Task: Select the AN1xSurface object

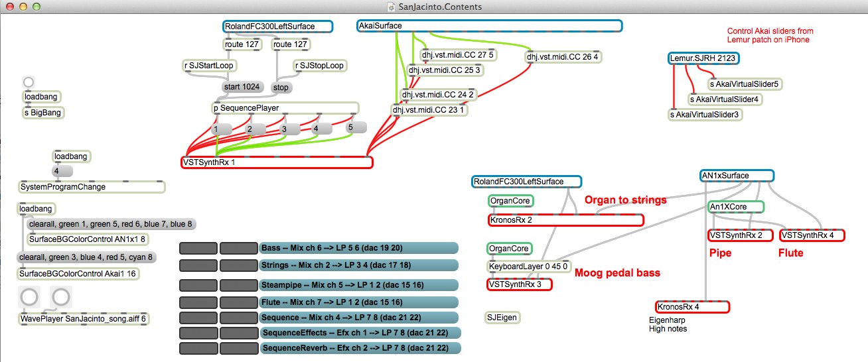Action: click(737, 176)
